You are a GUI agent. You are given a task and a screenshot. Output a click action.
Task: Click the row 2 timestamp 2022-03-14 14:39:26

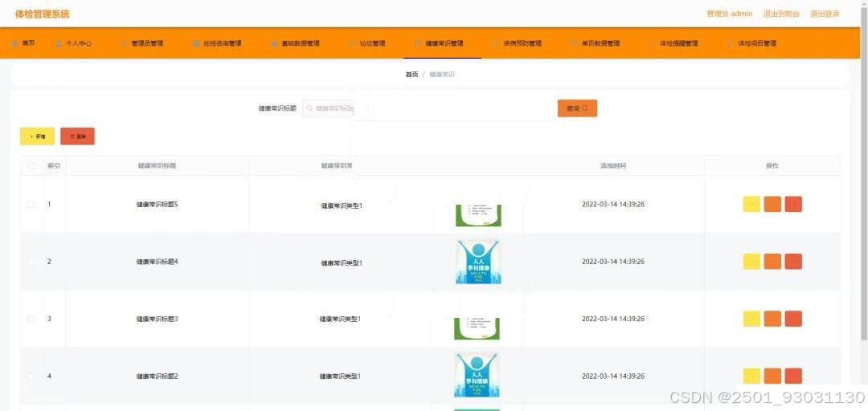(x=612, y=262)
